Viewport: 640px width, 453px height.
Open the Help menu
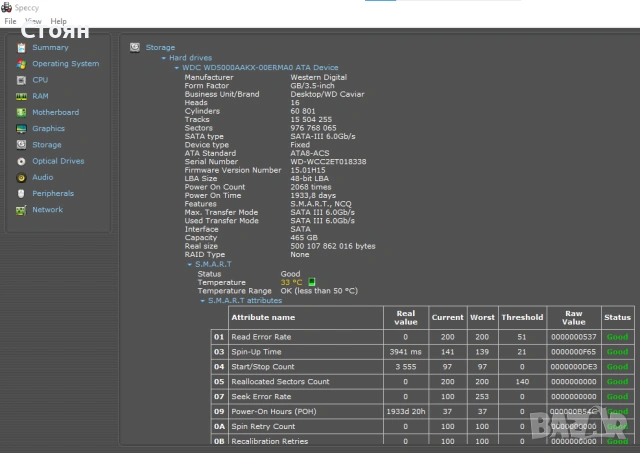point(58,21)
